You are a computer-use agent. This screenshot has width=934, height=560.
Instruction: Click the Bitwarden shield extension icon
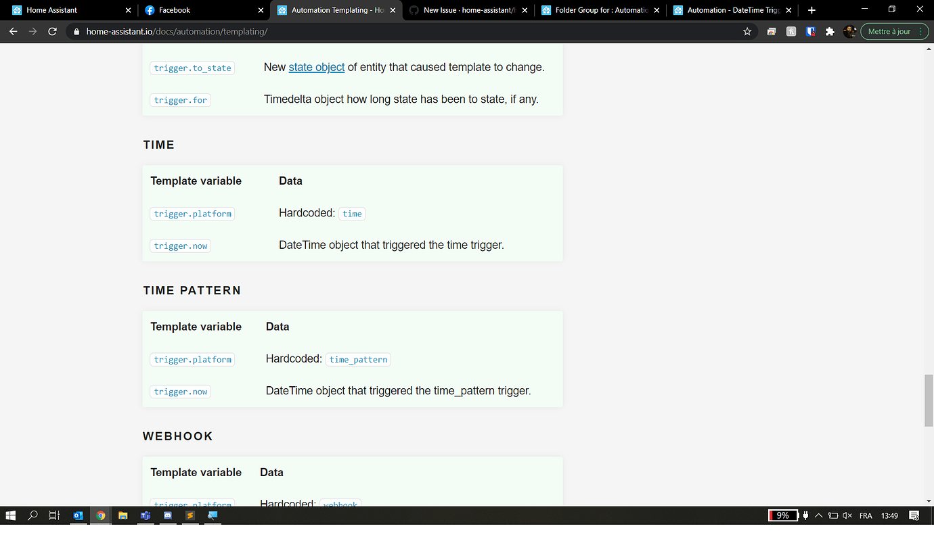click(811, 32)
